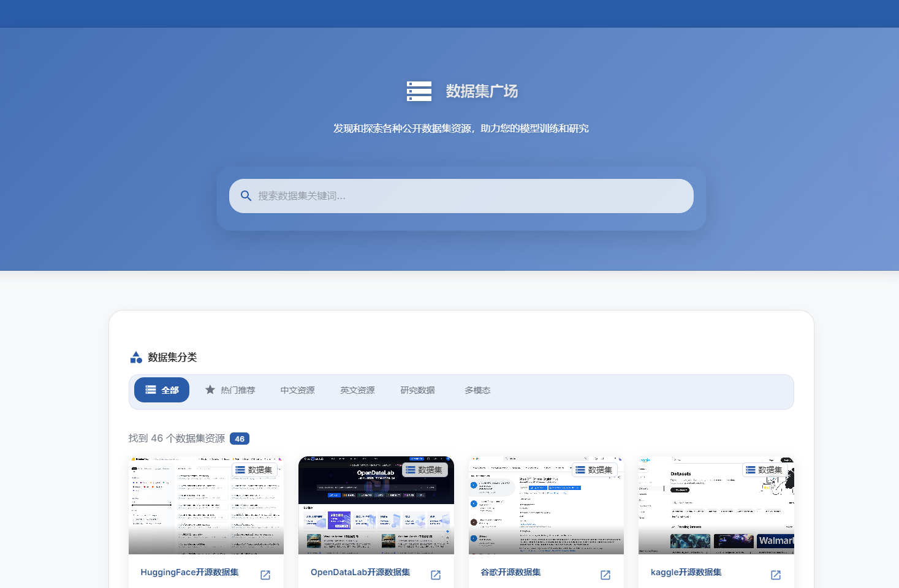Select the 多模态 category tab
The height and width of the screenshot is (588, 899).
coord(477,390)
